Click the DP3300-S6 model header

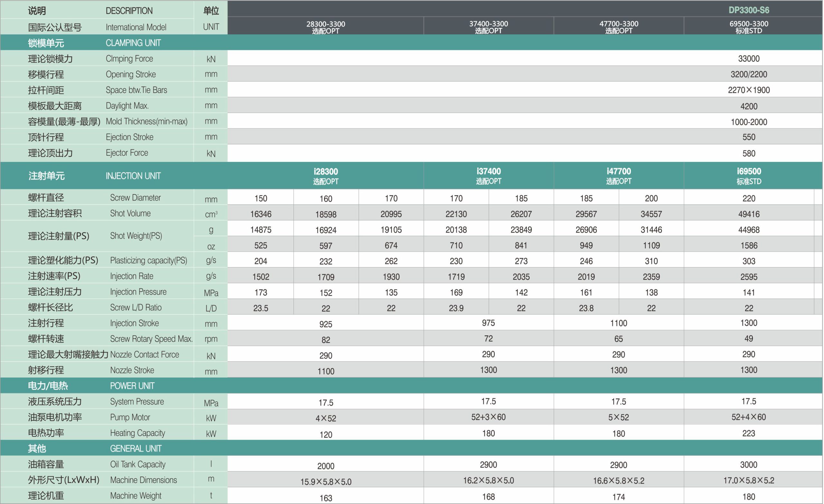[749, 10]
